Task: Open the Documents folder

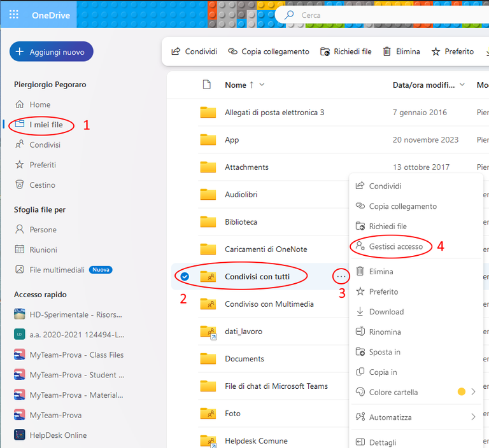Action: coord(244,359)
